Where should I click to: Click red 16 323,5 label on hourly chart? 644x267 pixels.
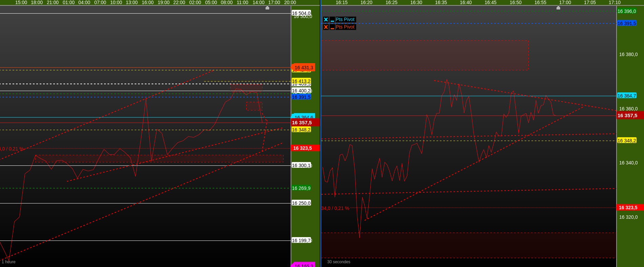(305, 148)
